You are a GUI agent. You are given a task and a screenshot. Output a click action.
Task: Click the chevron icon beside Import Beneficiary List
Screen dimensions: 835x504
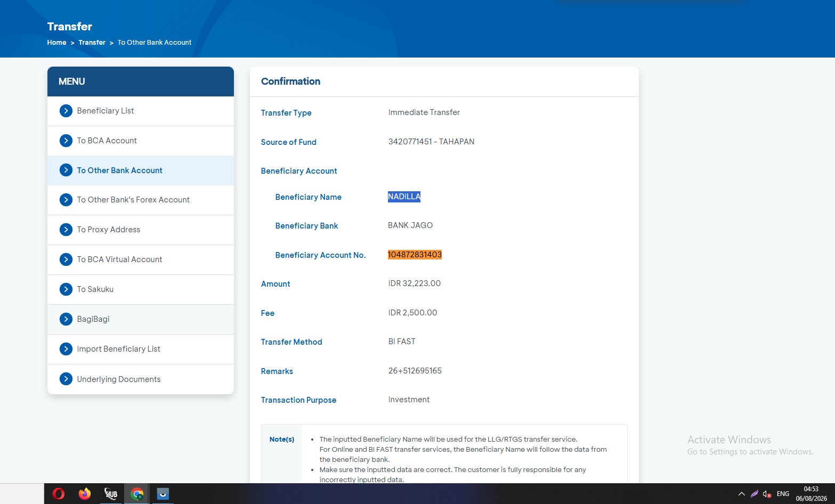tap(66, 349)
